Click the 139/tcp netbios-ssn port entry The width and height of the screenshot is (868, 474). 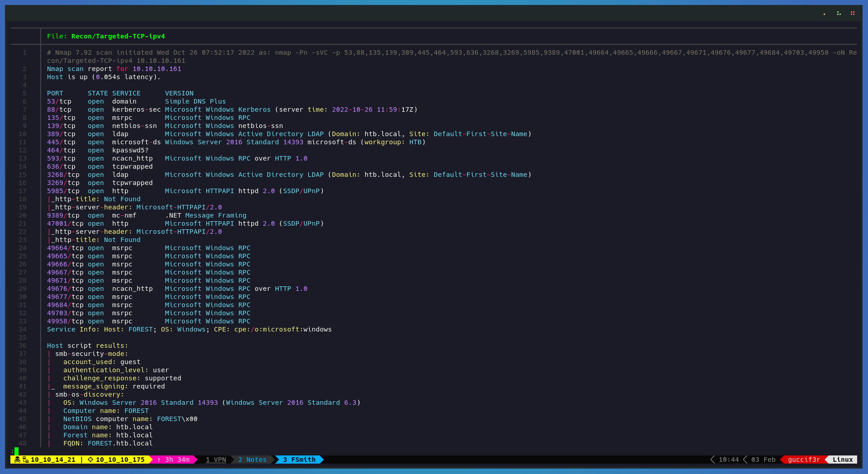coord(61,126)
